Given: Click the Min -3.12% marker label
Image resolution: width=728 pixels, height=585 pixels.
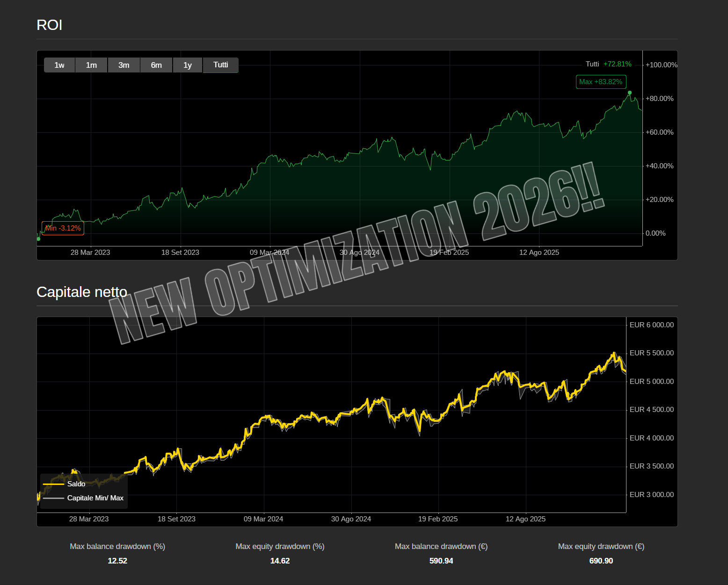Looking at the screenshot, I should coord(63,228).
